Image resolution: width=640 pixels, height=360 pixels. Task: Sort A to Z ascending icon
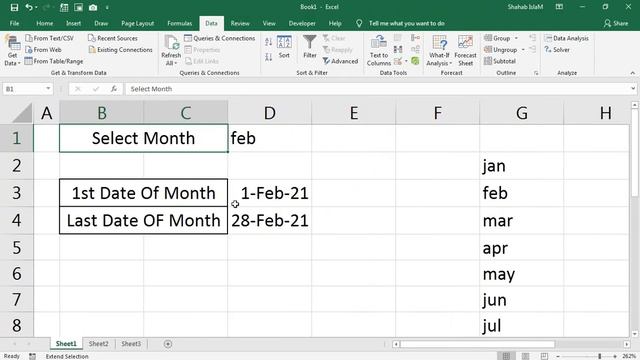[x=268, y=42]
